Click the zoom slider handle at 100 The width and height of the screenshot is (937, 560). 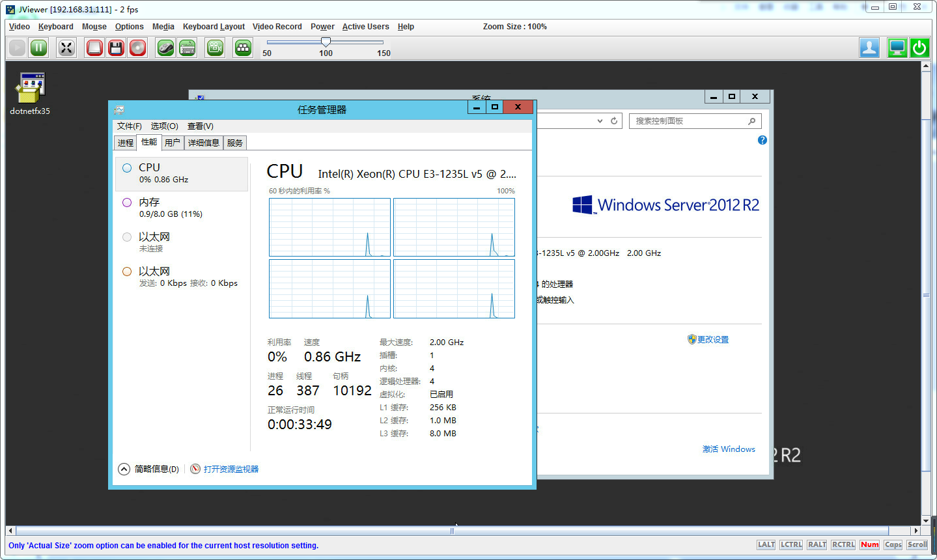(326, 42)
